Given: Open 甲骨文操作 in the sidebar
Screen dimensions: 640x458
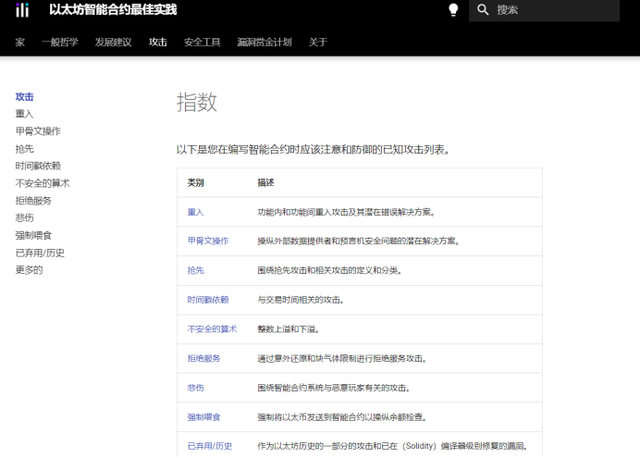Looking at the screenshot, I should [38, 131].
